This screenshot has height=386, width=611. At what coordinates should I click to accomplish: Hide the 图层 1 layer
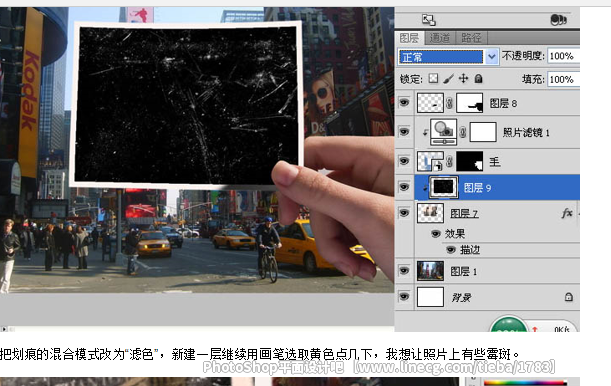point(404,271)
